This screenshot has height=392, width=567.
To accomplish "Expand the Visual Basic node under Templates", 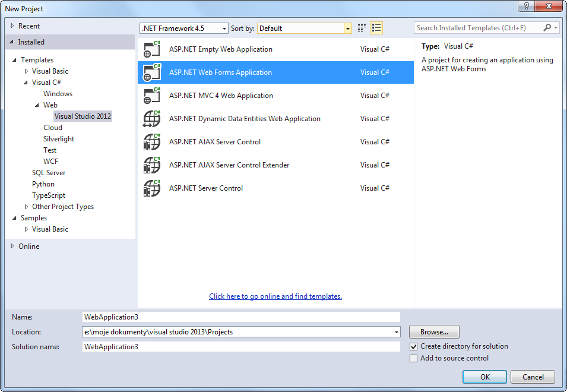I will click(26, 71).
